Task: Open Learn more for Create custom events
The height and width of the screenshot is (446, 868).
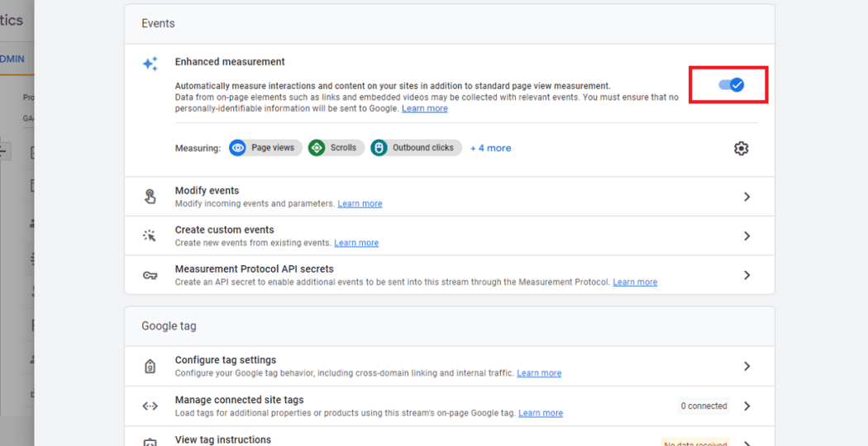Action: pos(356,243)
